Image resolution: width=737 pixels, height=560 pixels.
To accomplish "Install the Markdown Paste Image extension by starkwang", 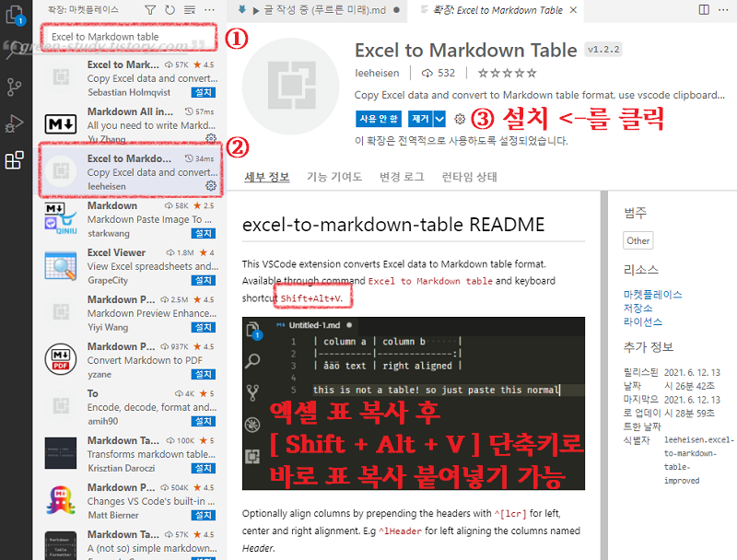I will [x=204, y=234].
